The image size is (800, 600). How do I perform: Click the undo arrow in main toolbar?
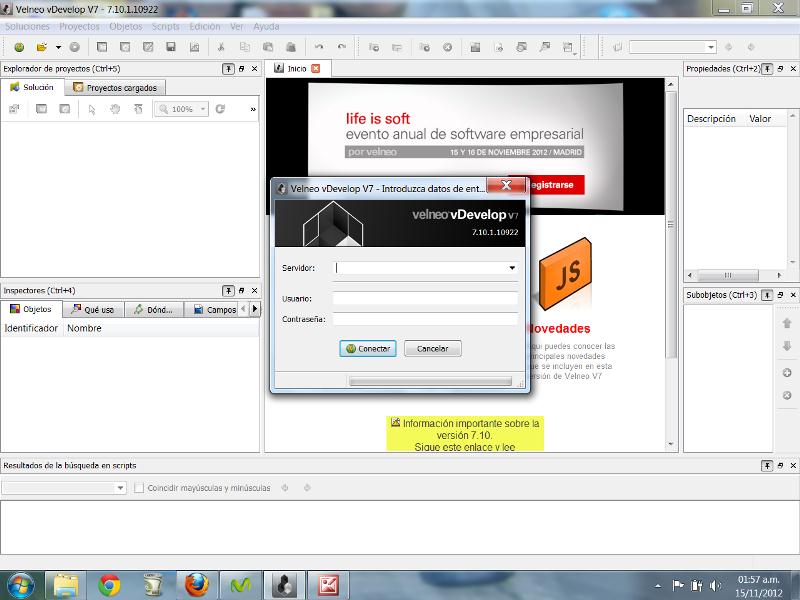[319, 47]
